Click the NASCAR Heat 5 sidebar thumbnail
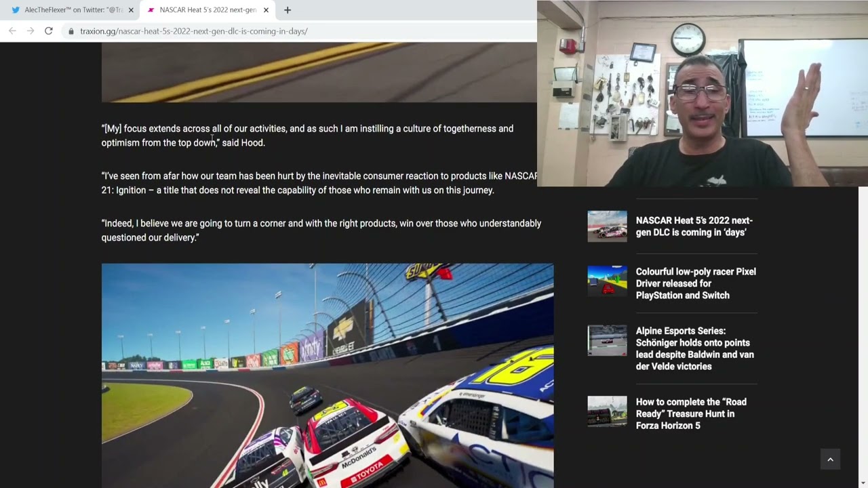 click(x=607, y=226)
